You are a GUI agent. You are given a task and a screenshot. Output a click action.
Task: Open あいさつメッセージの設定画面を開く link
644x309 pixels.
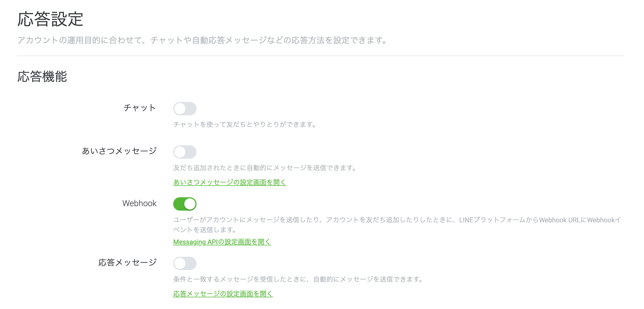230,182
